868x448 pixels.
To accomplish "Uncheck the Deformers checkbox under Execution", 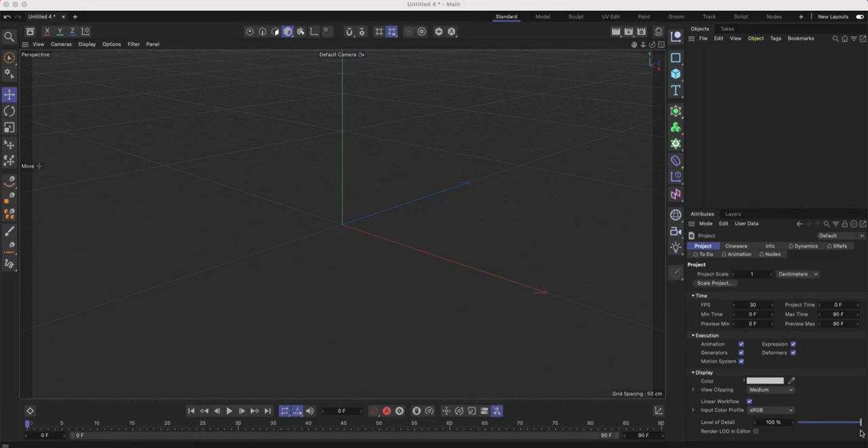I will click(x=794, y=352).
